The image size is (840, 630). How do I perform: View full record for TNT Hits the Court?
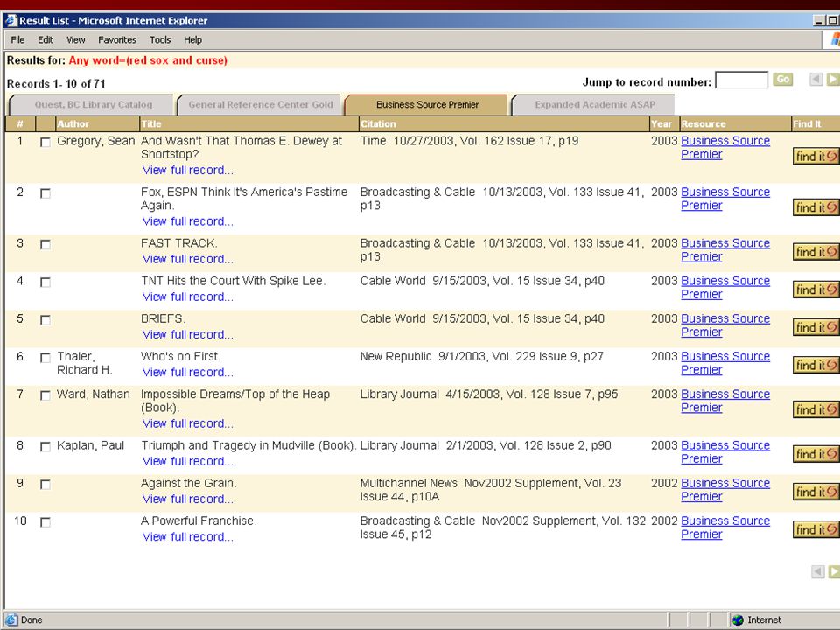(x=187, y=297)
